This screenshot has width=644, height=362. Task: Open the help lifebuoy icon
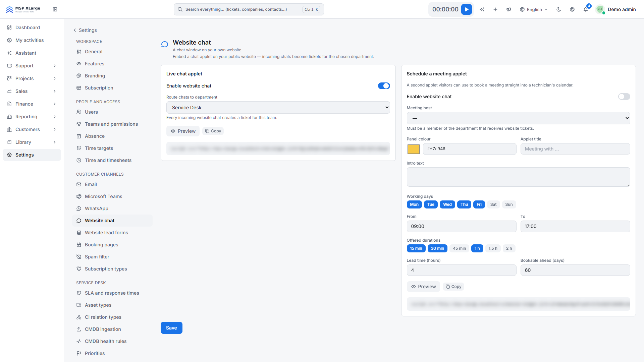point(572,9)
